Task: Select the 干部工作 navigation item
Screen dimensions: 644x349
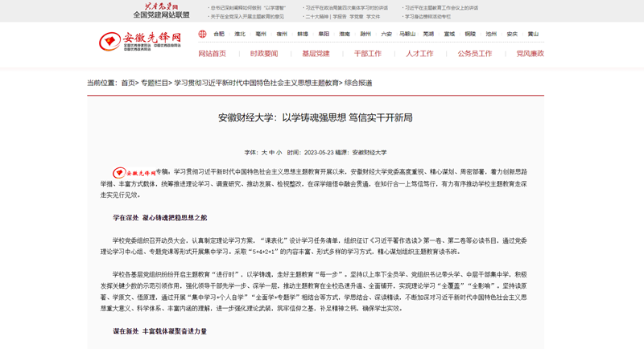Action: (368, 54)
